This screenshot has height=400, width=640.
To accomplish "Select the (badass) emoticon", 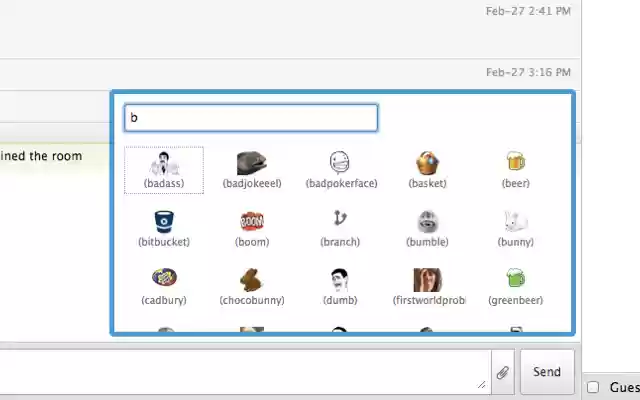I will coord(164,170).
